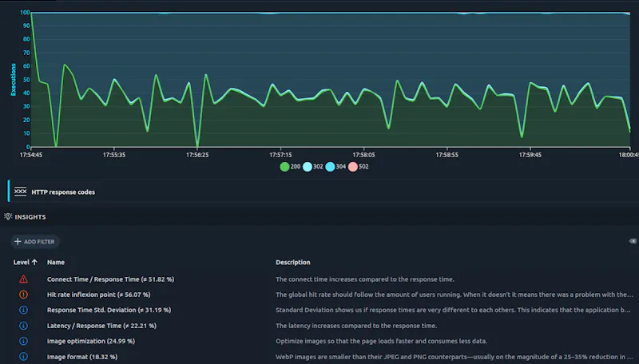Click the 17:57:15 time axis label

(x=280, y=155)
